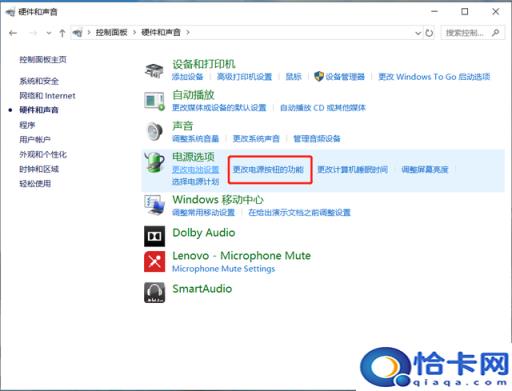Viewport: 512px width, 391px height.
Task: Select 硬件和声音 in the breadcrumb
Action: click(x=161, y=32)
